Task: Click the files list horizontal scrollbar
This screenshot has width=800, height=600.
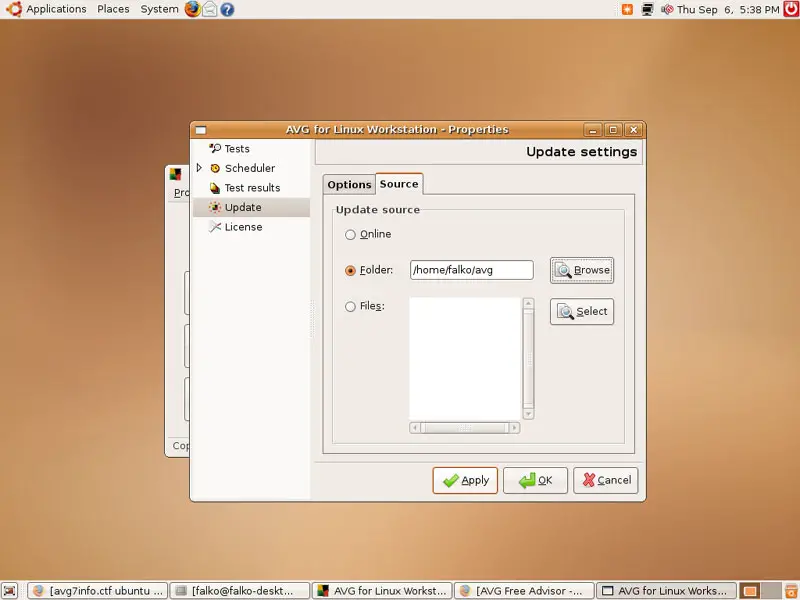Action: click(465, 428)
